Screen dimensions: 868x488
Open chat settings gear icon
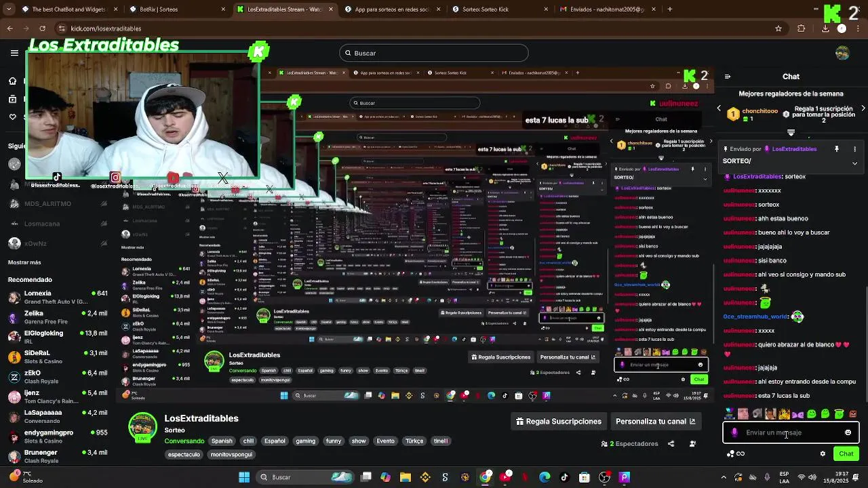[x=823, y=453]
